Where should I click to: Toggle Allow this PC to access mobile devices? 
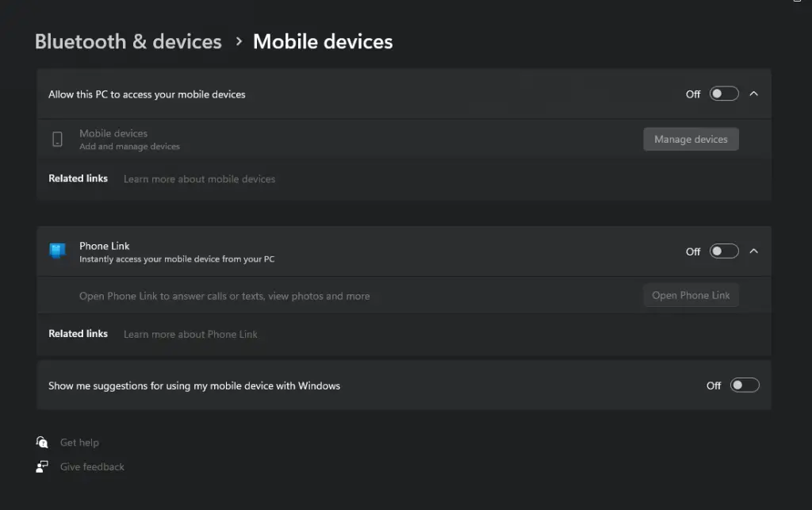click(x=724, y=94)
